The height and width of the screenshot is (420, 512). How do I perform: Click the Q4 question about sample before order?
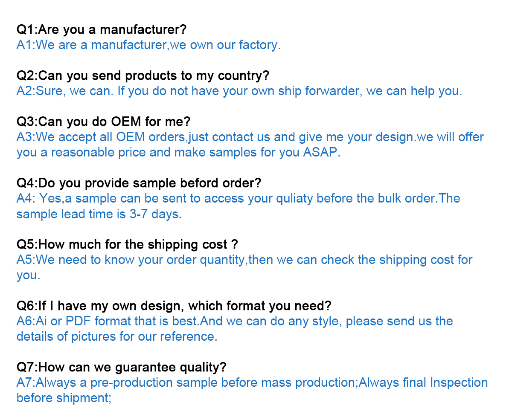(x=139, y=183)
